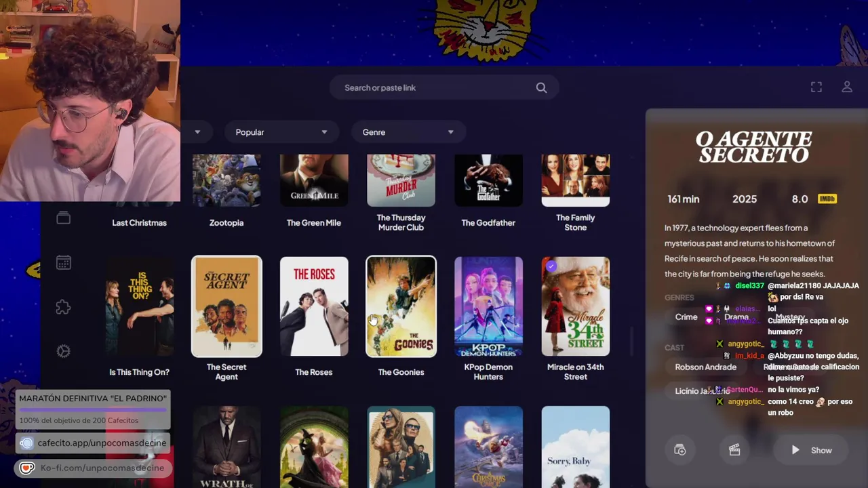The height and width of the screenshot is (488, 868).
Task: Add O Agente Secreto to library icon
Action: coord(679,450)
